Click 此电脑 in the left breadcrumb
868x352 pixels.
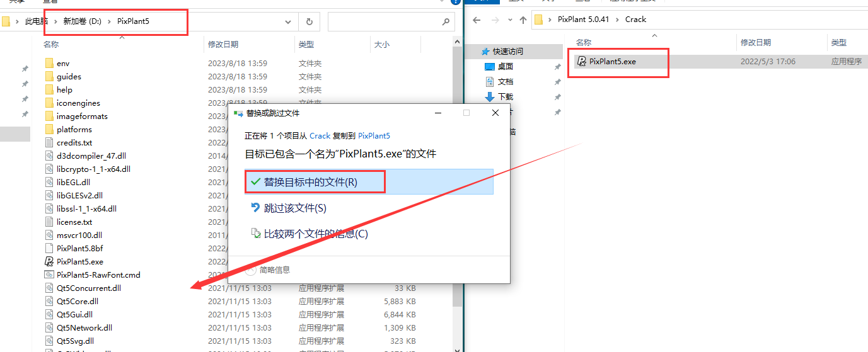point(37,21)
